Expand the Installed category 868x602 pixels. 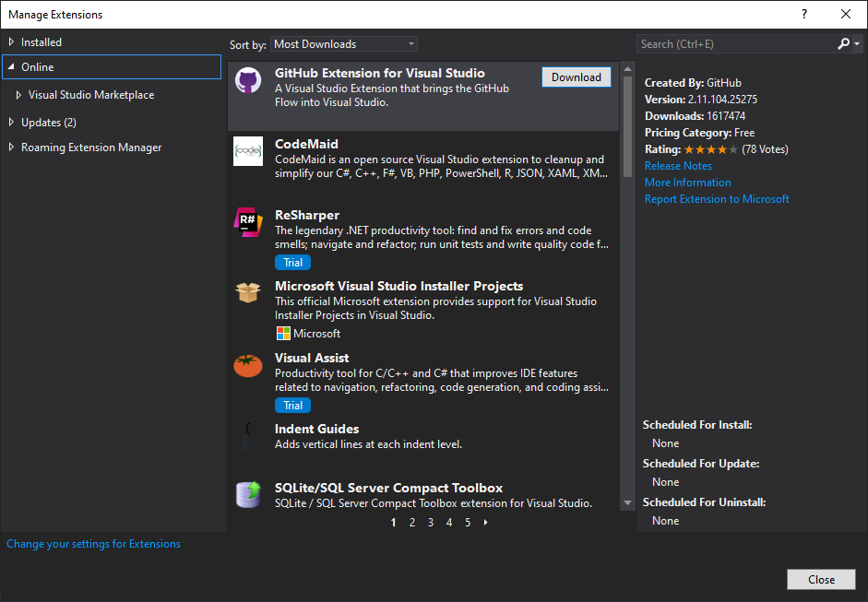click(11, 42)
